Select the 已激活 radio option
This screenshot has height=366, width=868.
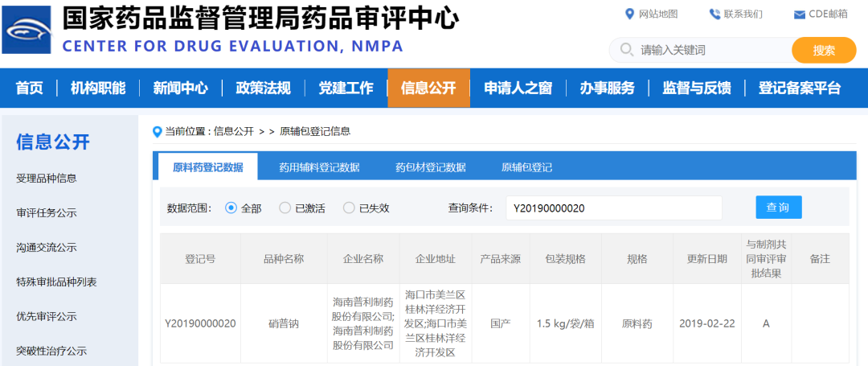(x=285, y=208)
